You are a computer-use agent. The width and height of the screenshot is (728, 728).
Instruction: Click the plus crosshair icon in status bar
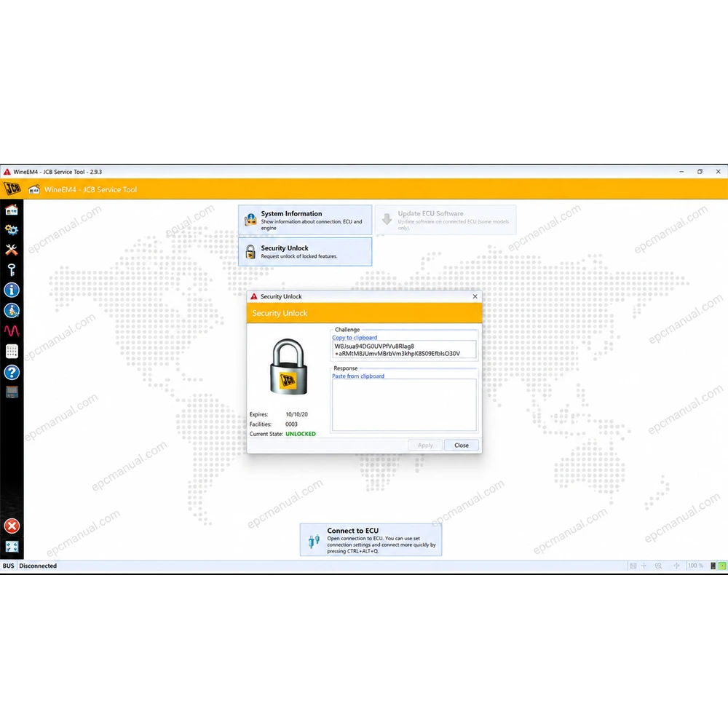(644, 566)
